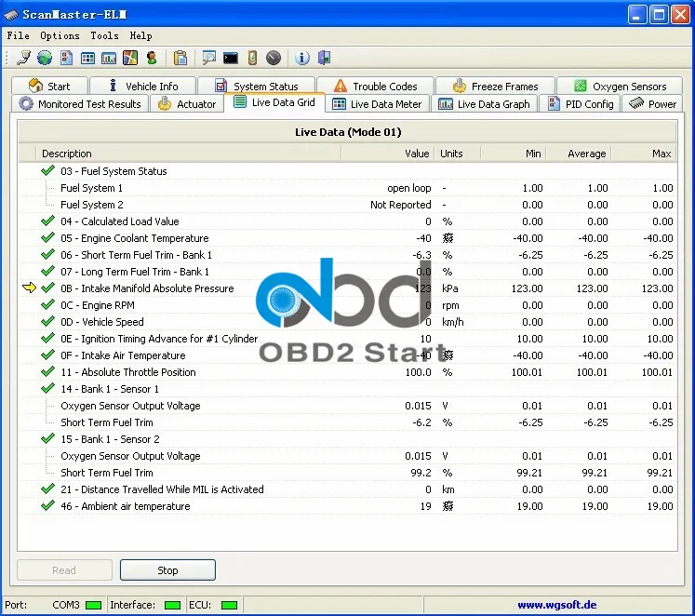
Task: Select the Live Data Grid tab
Action: 274,102
